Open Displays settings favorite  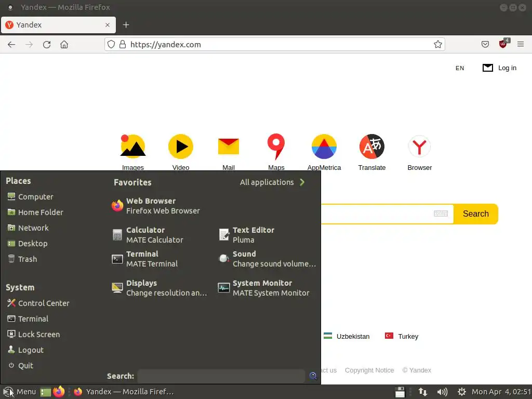(159, 288)
